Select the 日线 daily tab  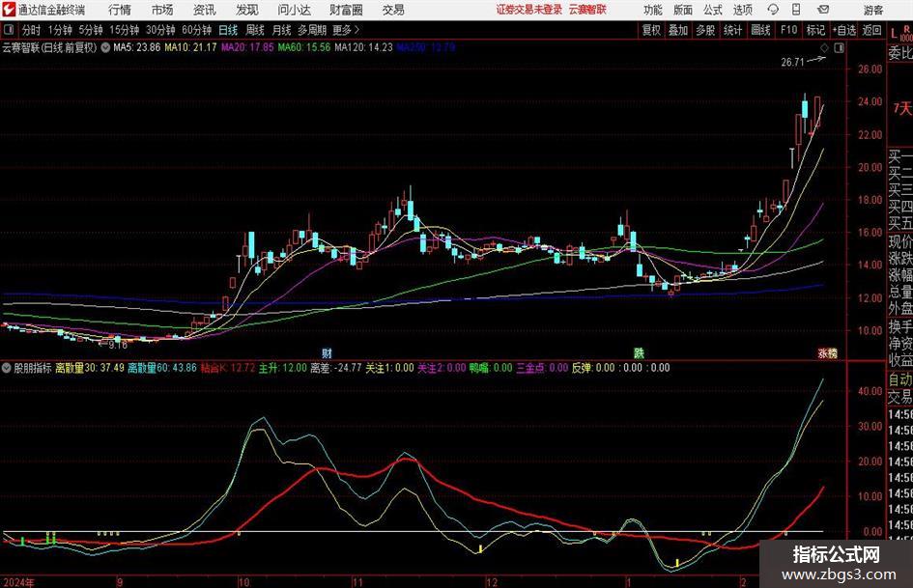(228, 30)
